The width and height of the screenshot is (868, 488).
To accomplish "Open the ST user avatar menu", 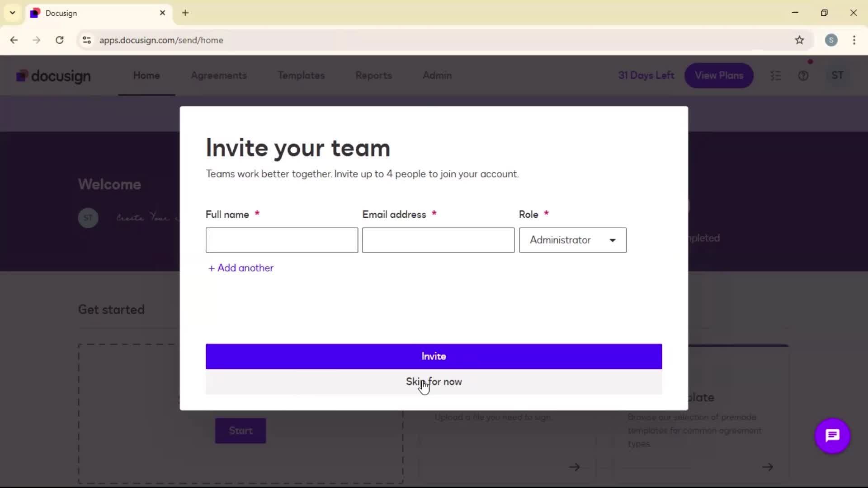I will tap(837, 75).
